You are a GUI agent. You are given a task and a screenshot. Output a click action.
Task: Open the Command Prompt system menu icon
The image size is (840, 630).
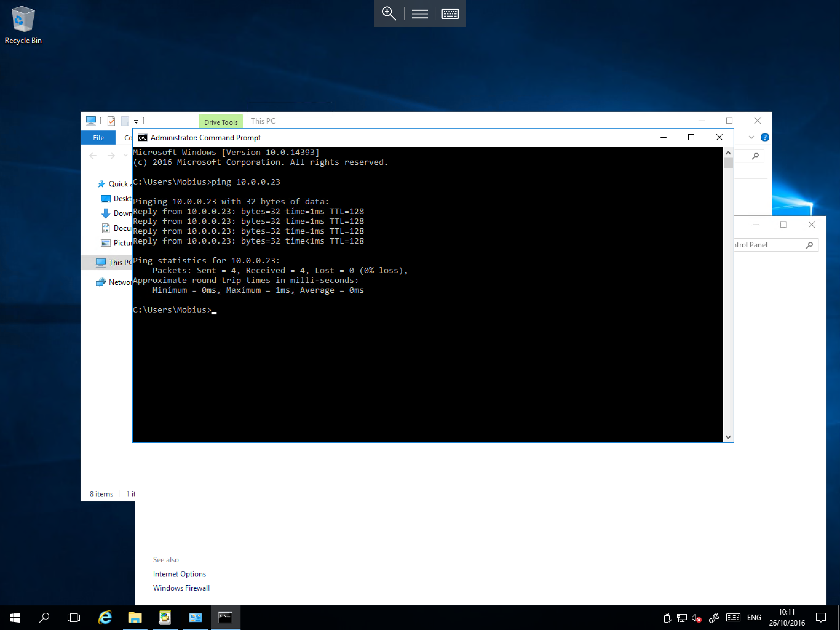[x=142, y=138]
